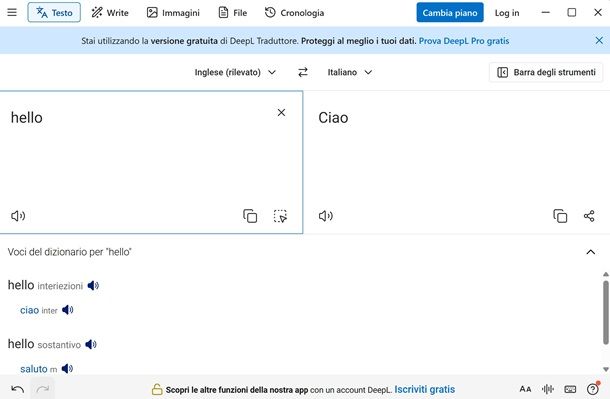Open the voice input waveform icon
The image size is (610, 399).
point(548,389)
